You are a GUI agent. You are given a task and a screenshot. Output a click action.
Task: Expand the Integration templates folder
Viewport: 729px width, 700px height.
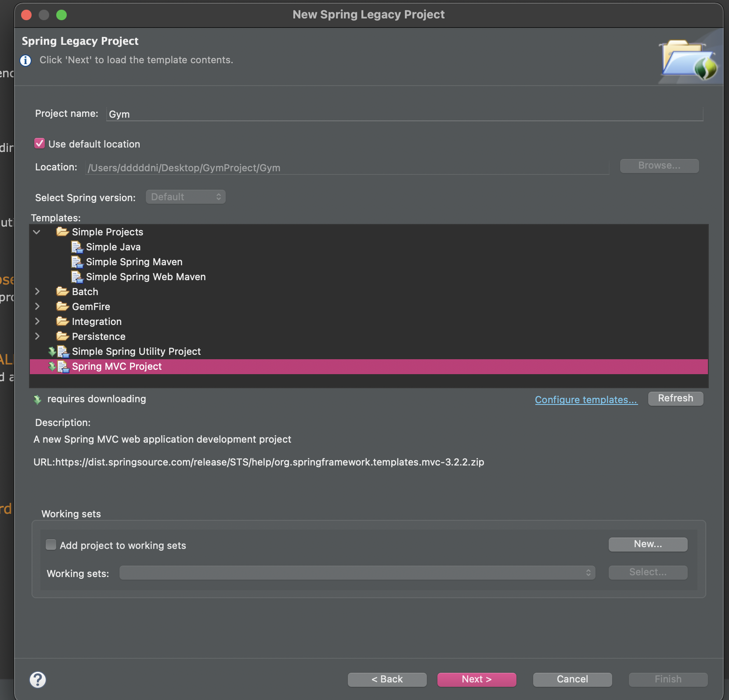point(37,321)
